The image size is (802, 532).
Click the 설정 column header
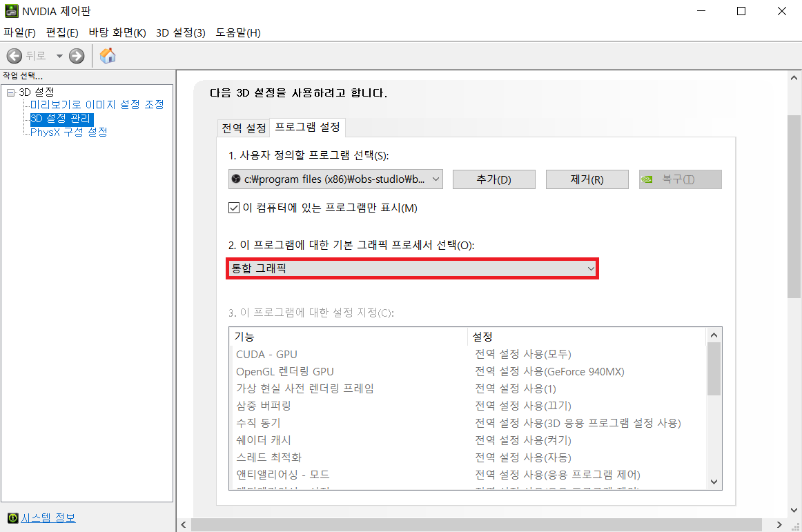(x=587, y=337)
